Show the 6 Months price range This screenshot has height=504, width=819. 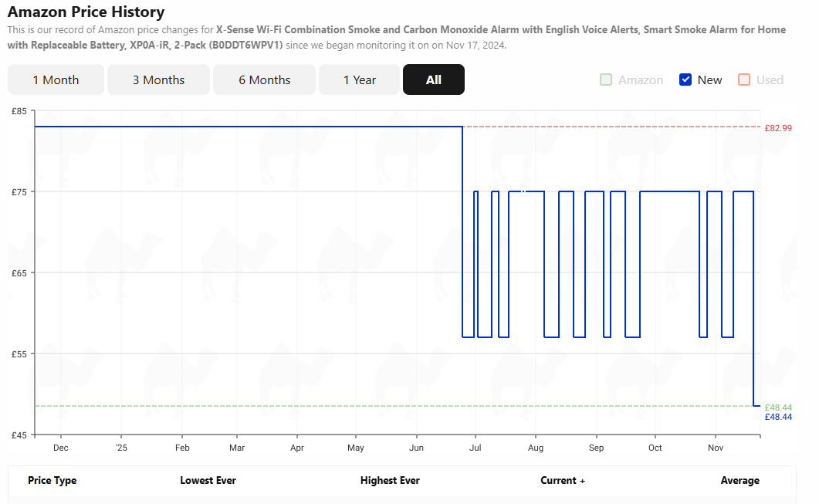coord(264,79)
